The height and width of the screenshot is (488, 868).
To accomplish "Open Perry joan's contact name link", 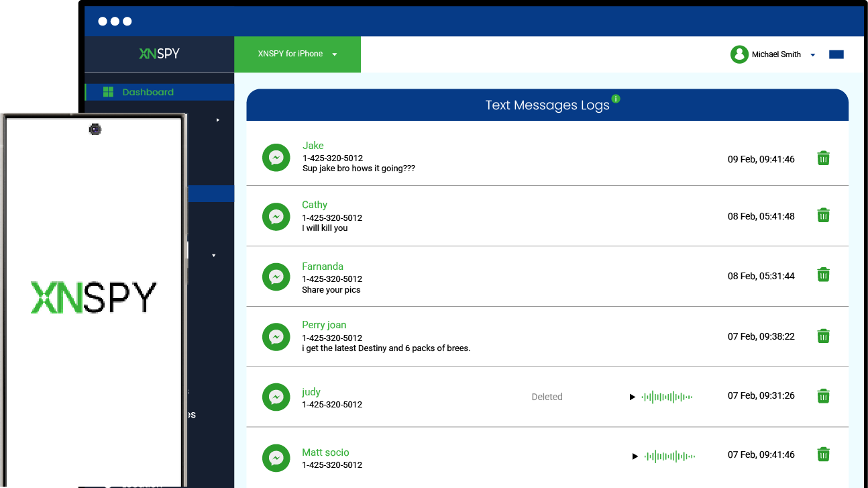I will pyautogui.click(x=324, y=325).
